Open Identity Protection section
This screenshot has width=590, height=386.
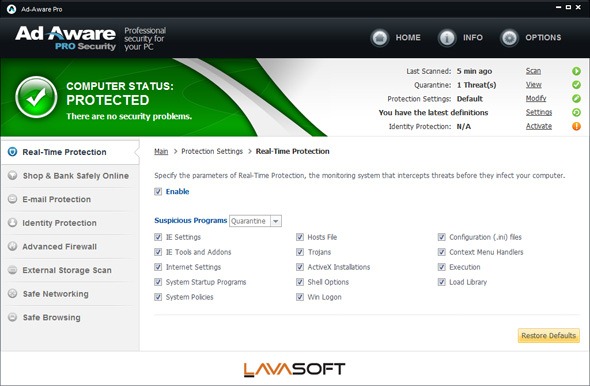(70, 223)
